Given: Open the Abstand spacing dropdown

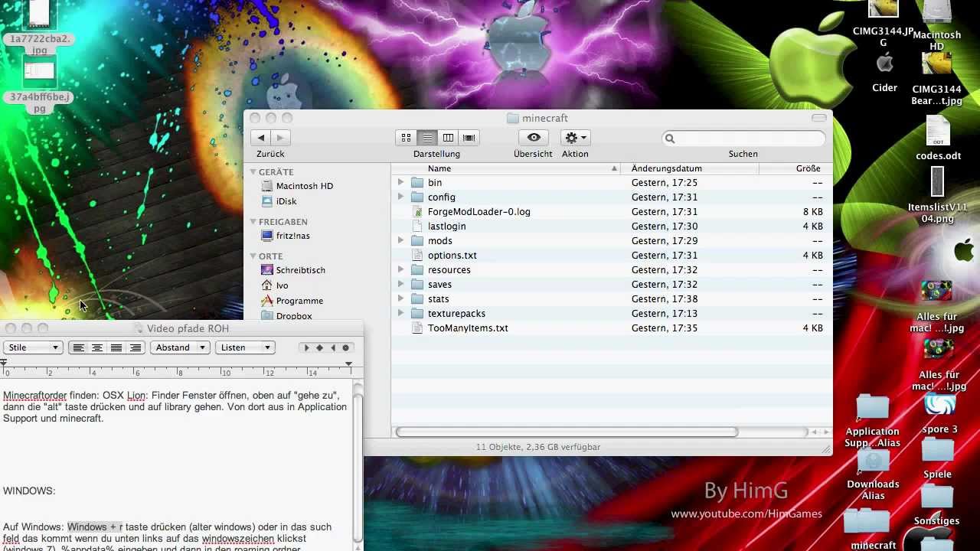Looking at the screenshot, I should click(x=180, y=347).
